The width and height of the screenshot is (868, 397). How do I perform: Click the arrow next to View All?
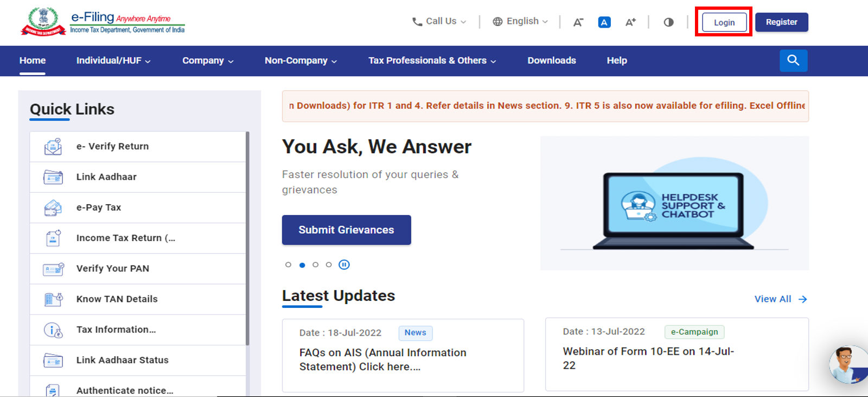[803, 299]
